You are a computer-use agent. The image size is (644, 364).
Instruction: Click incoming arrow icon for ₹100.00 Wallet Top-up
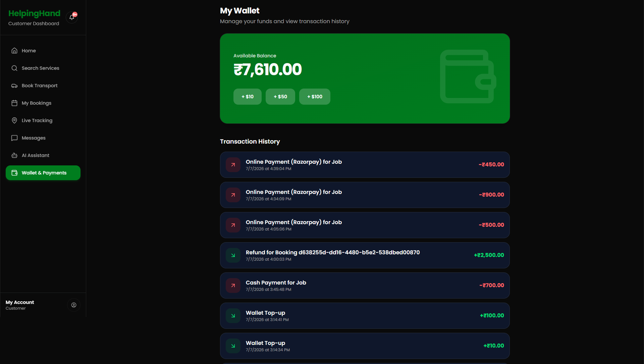point(233,316)
